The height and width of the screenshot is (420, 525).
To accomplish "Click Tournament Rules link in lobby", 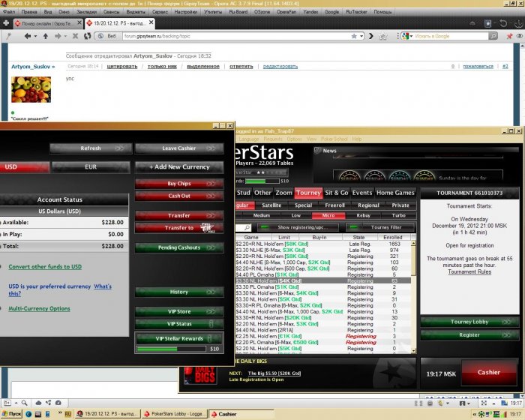I will pos(469,272).
